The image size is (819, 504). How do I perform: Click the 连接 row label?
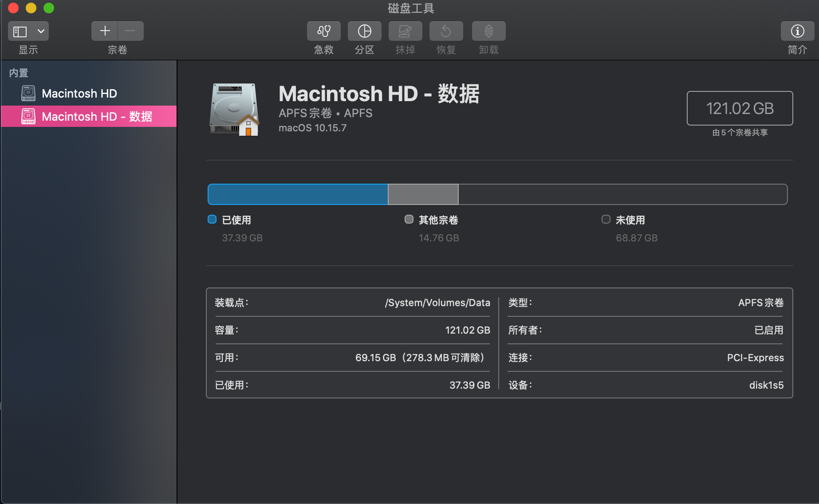(x=520, y=358)
